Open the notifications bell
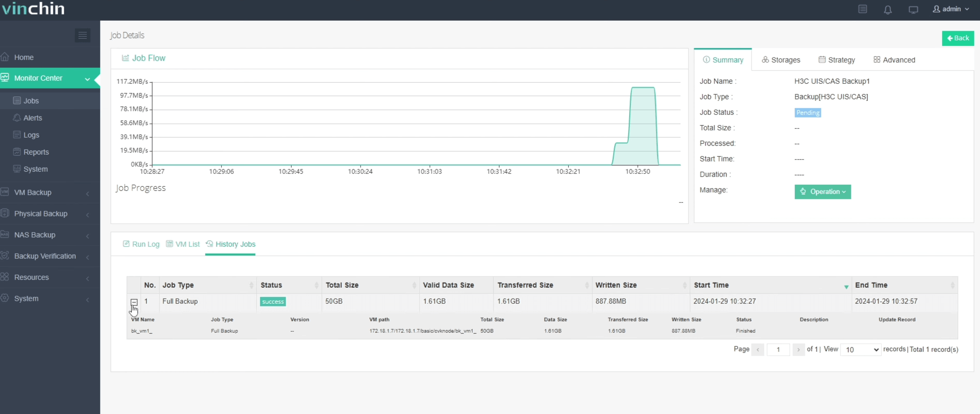Image resolution: width=980 pixels, height=414 pixels. click(888, 9)
